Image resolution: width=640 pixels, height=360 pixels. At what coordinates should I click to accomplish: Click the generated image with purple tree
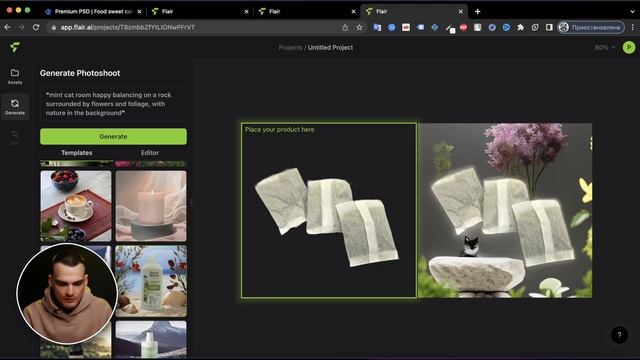pyautogui.click(x=505, y=210)
